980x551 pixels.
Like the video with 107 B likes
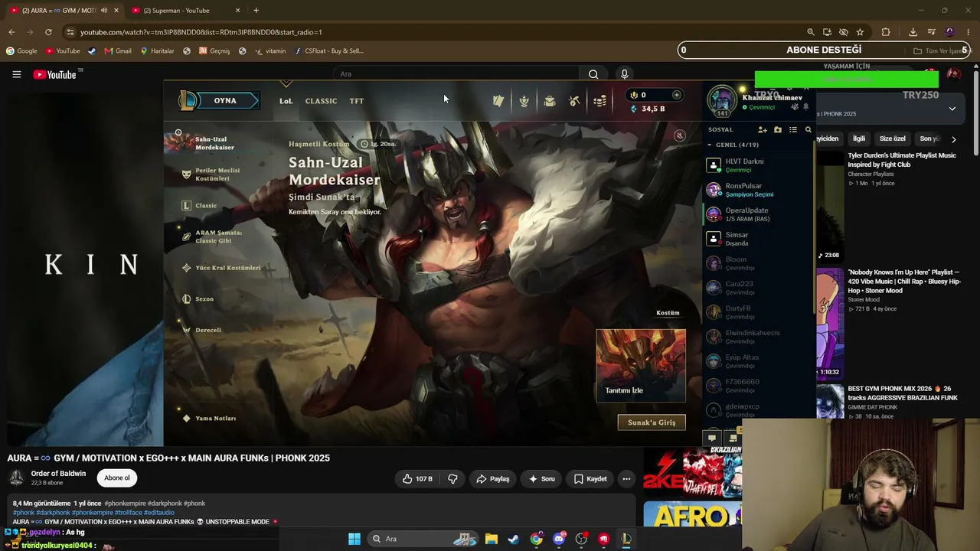(417, 479)
